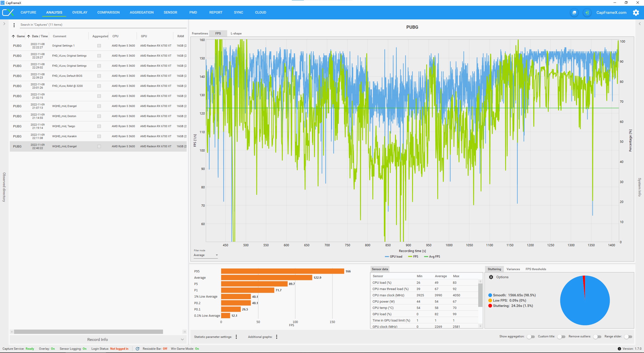Click the screenshot icon in header
644x353 pixels.
[574, 13]
